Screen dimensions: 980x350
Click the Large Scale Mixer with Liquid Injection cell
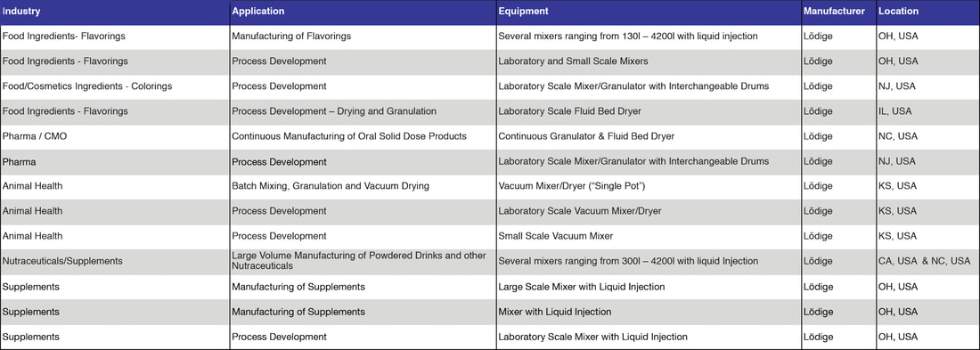pyautogui.click(x=649, y=288)
